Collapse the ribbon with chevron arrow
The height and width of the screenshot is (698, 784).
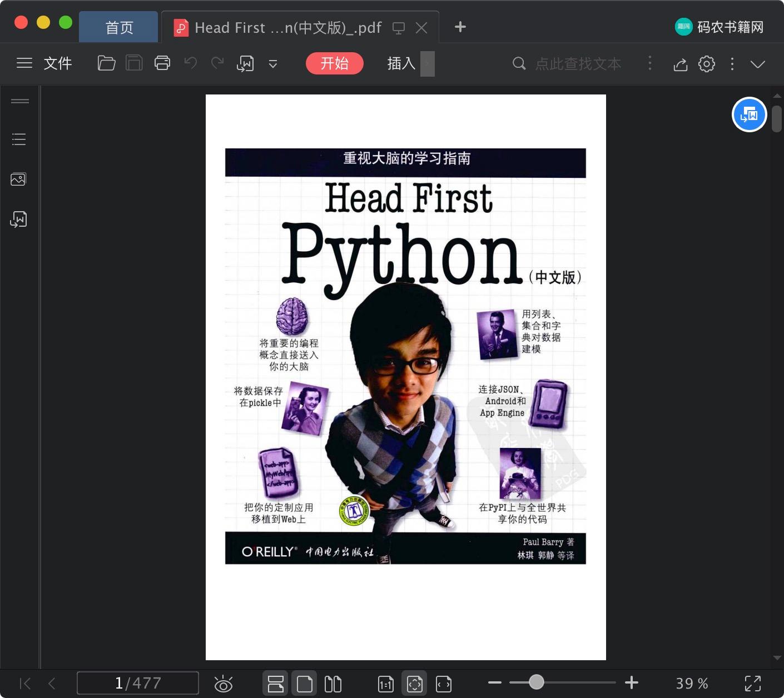pyautogui.click(x=758, y=64)
